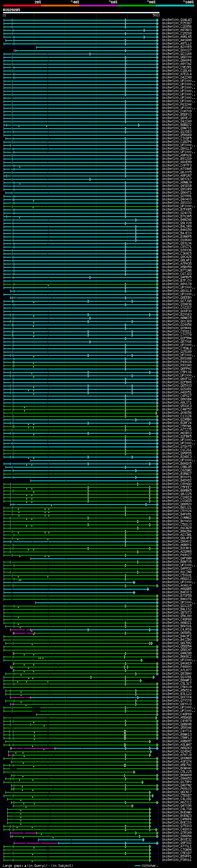This screenshot has width=197, height=868.
Task: Select the UniRef100_Q6EEB0 label
Action: (x=177, y=297)
